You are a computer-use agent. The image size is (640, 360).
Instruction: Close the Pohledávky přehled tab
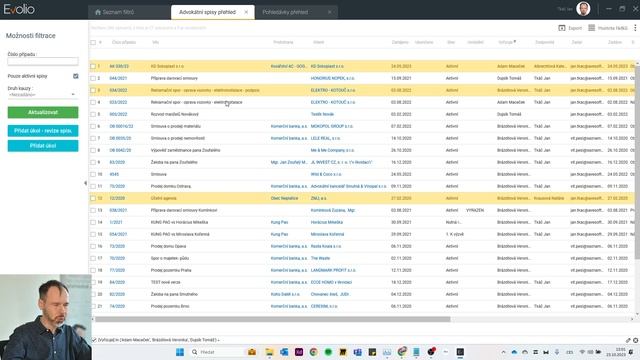coord(329,12)
